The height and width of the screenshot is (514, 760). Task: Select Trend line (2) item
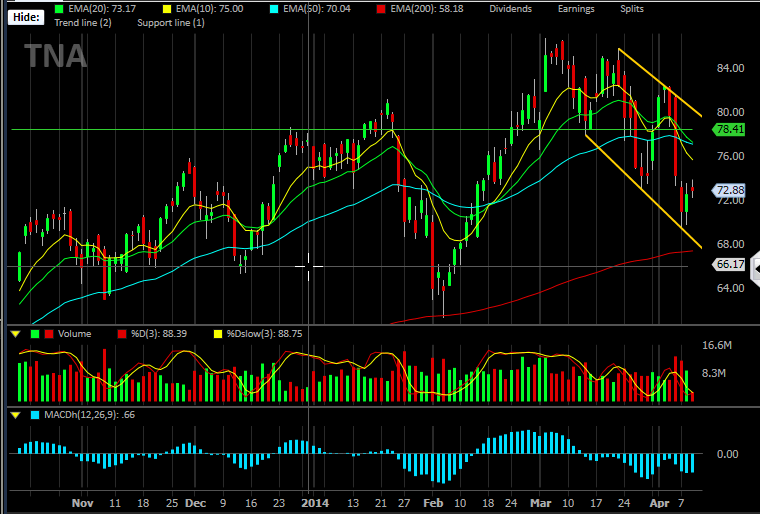[x=82, y=23]
